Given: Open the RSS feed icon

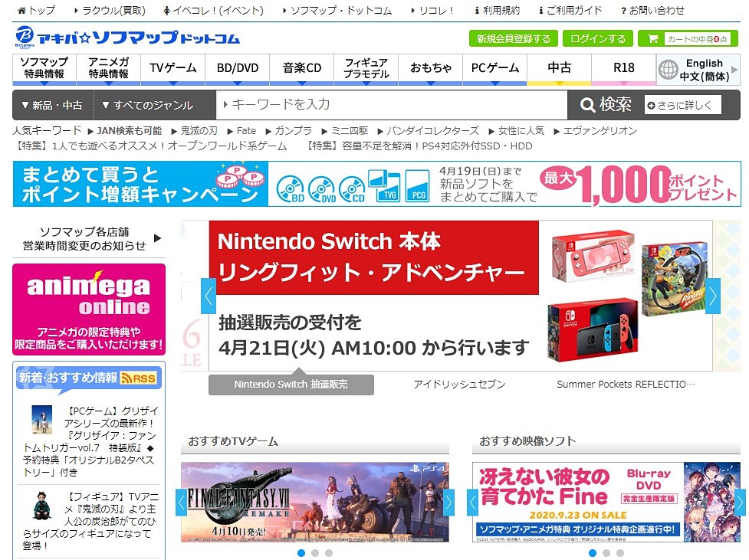Looking at the screenshot, I should 139,378.
